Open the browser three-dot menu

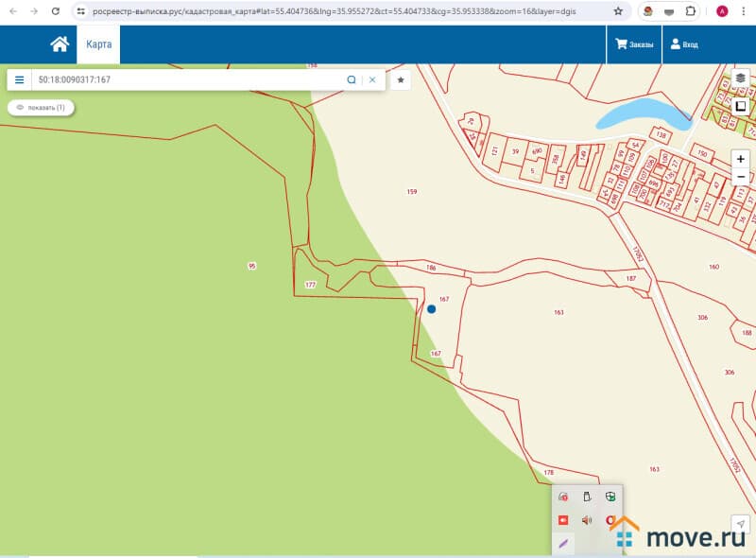click(743, 11)
